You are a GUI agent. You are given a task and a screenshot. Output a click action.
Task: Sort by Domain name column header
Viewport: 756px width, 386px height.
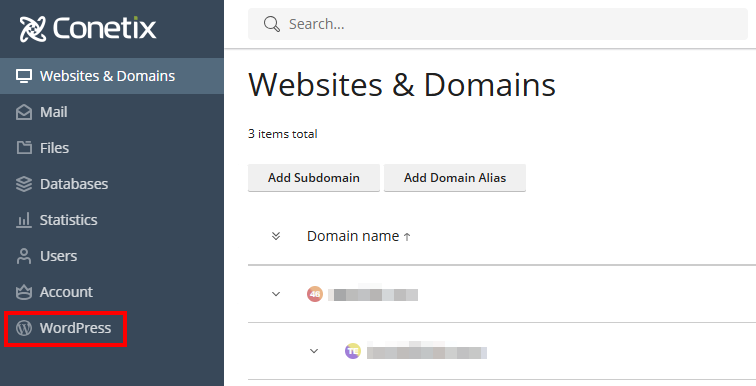click(x=359, y=236)
